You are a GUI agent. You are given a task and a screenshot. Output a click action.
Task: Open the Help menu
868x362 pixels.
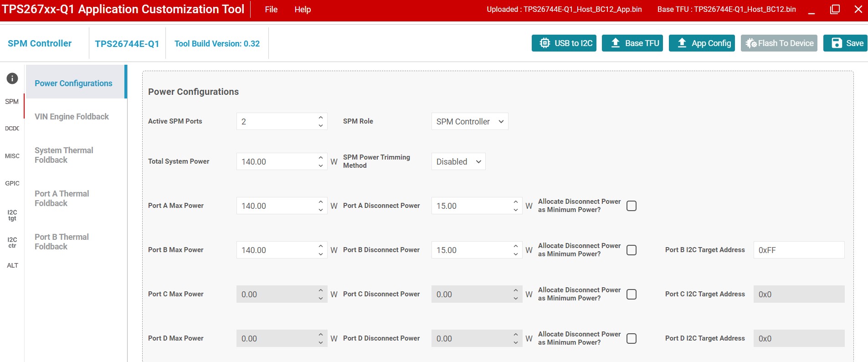303,10
